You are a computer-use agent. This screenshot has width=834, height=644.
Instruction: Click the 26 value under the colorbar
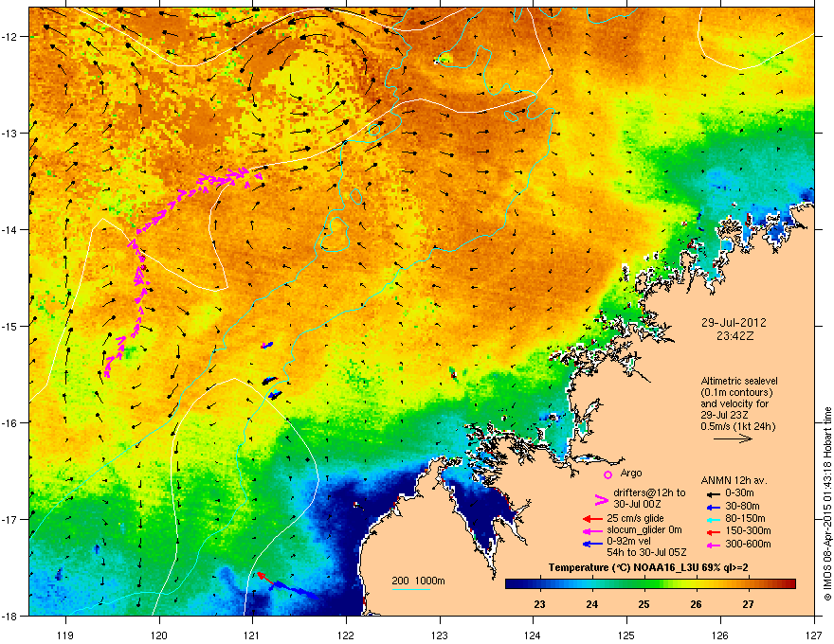[697, 604]
